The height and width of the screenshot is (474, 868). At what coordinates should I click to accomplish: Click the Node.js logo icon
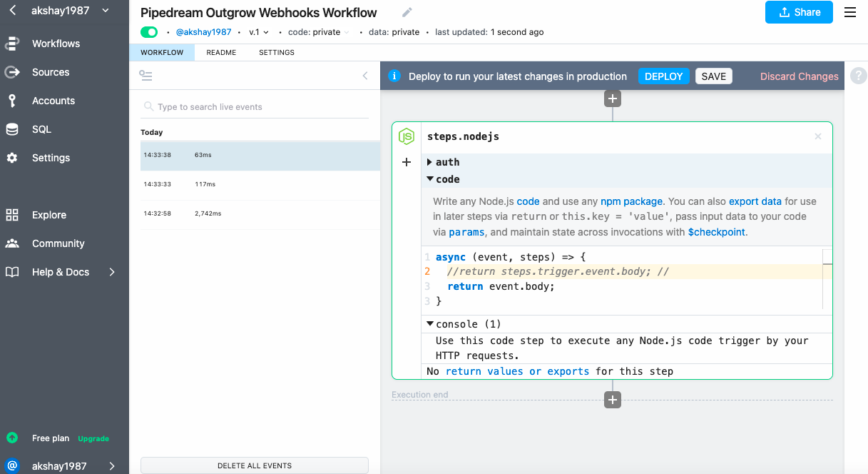407,136
